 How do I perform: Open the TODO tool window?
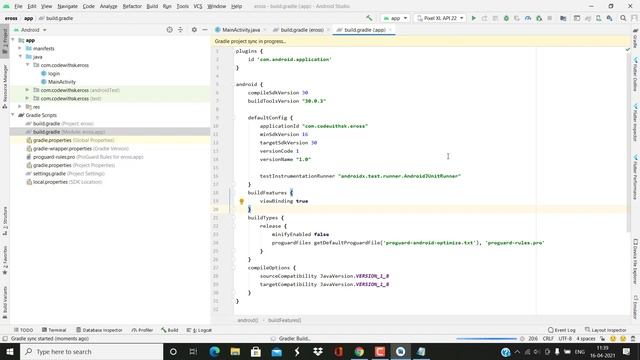[x=23, y=330]
